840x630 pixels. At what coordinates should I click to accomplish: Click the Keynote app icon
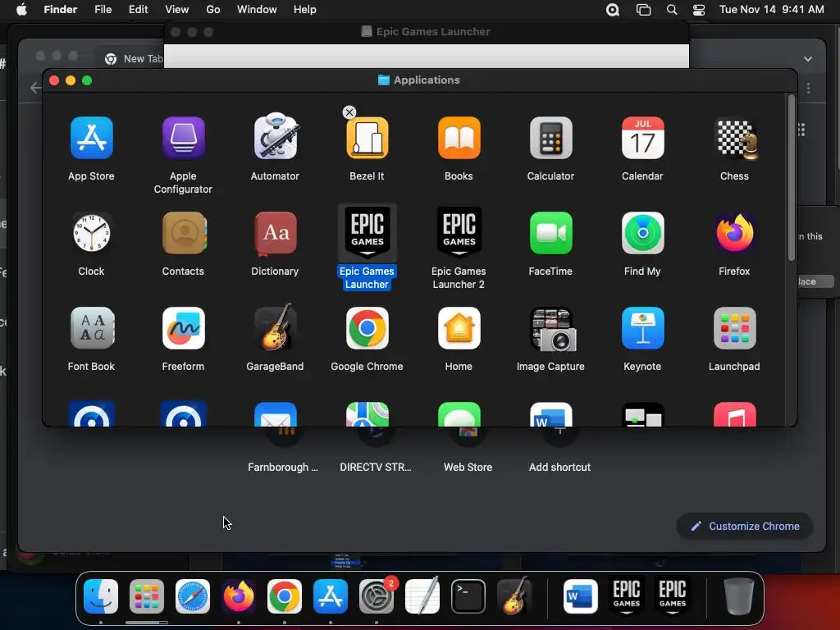click(643, 328)
